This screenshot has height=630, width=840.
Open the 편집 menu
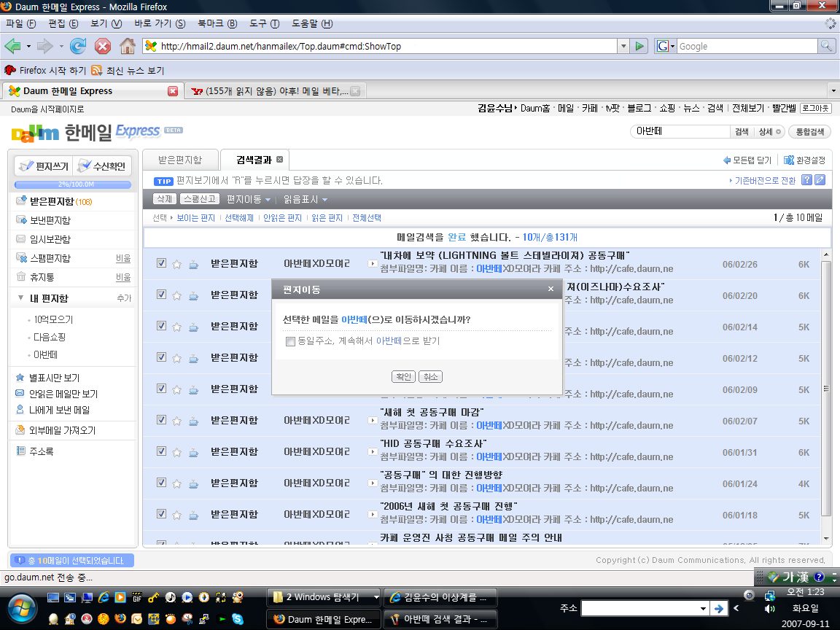pyautogui.click(x=63, y=23)
